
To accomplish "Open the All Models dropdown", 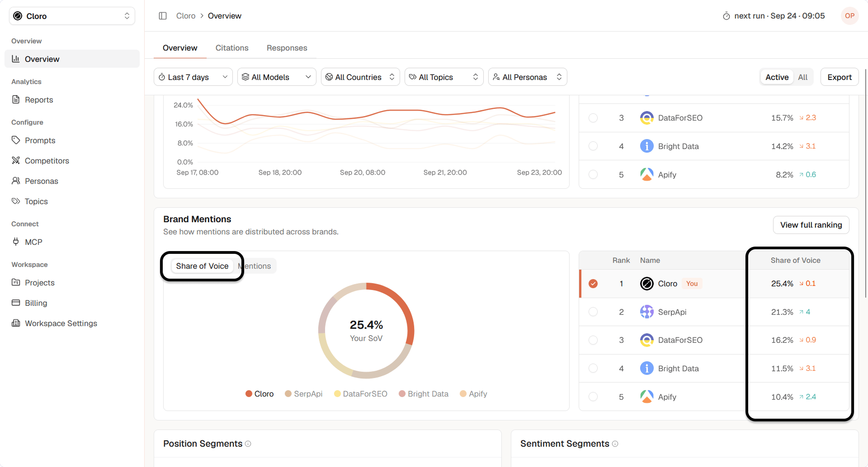I will (x=277, y=77).
